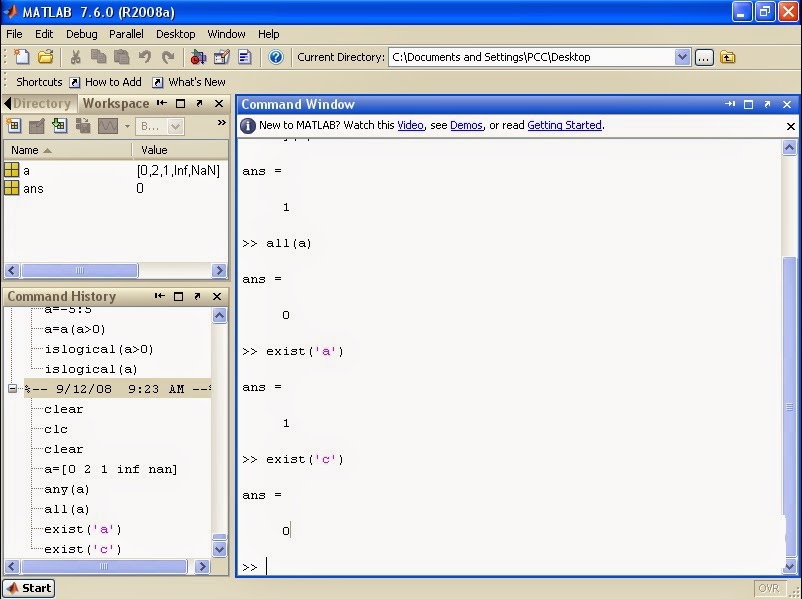
Task: Select history entry islogical(a>0)
Action: [x=99, y=349]
